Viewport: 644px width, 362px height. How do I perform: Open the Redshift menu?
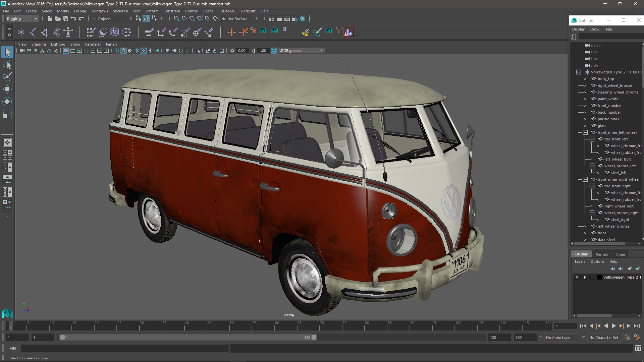pos(248,11)
